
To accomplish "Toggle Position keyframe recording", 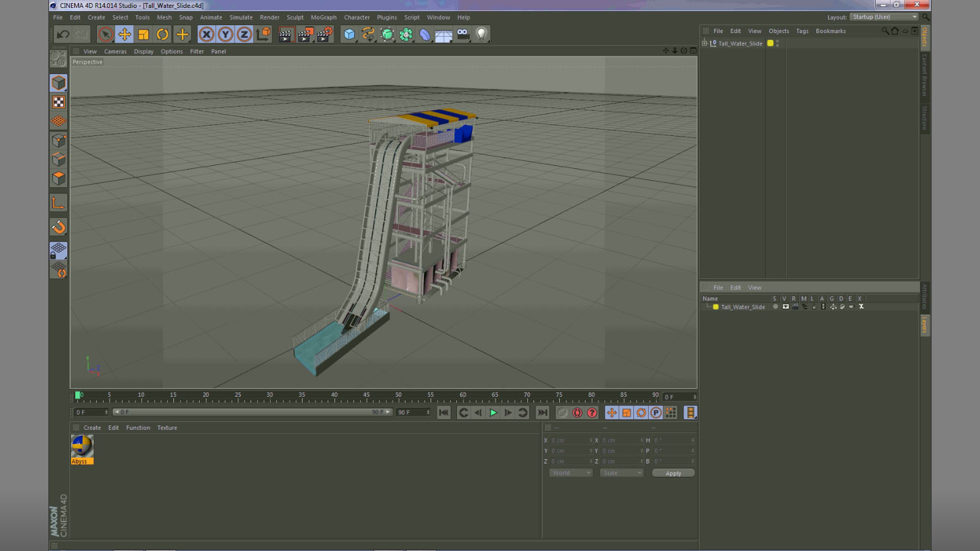I will [x=612, y=413].
